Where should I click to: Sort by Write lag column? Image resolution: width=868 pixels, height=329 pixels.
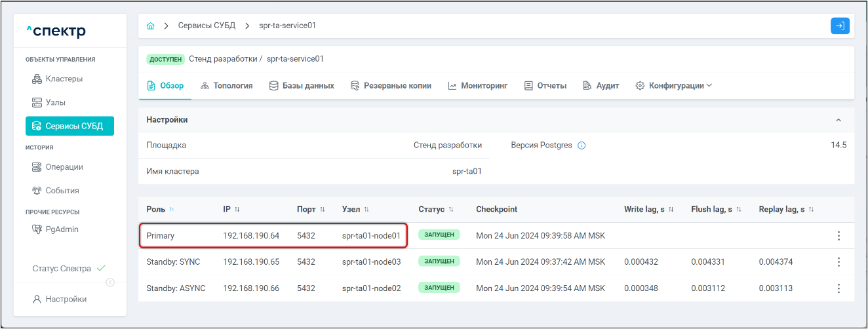point(671,210)
